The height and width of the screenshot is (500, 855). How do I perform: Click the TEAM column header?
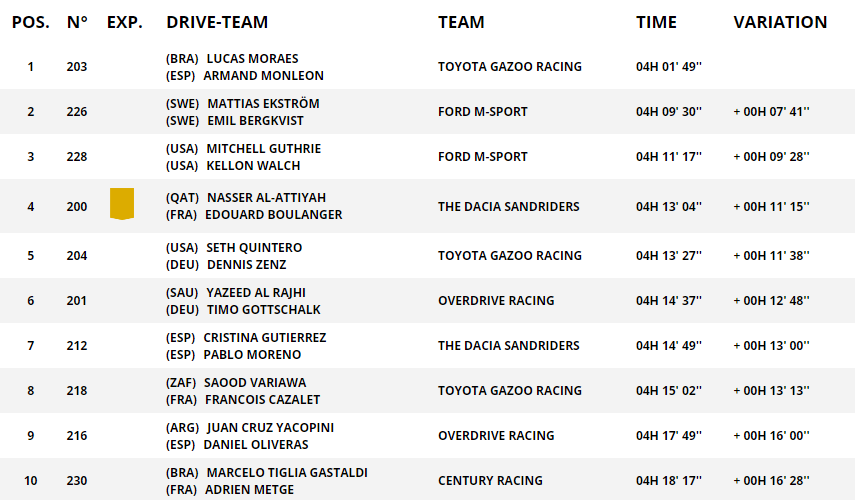(x=461, y=22)
